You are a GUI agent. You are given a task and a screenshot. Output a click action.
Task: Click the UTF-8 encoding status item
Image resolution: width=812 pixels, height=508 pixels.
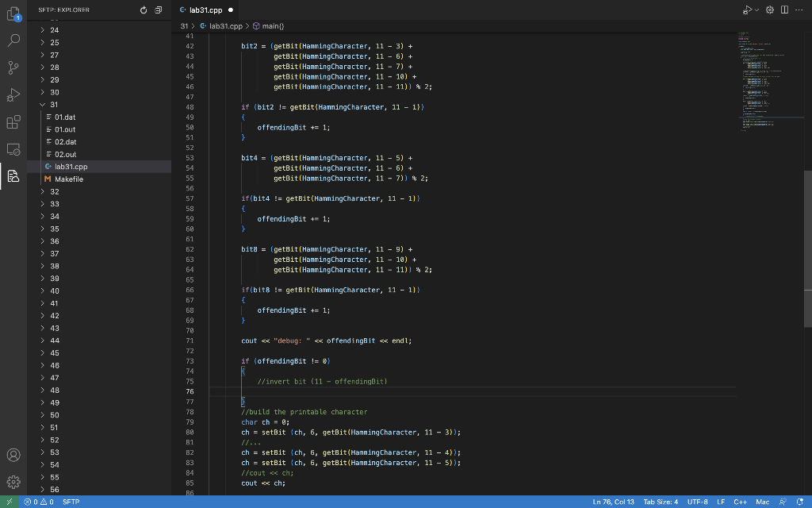tap(698, 502)
